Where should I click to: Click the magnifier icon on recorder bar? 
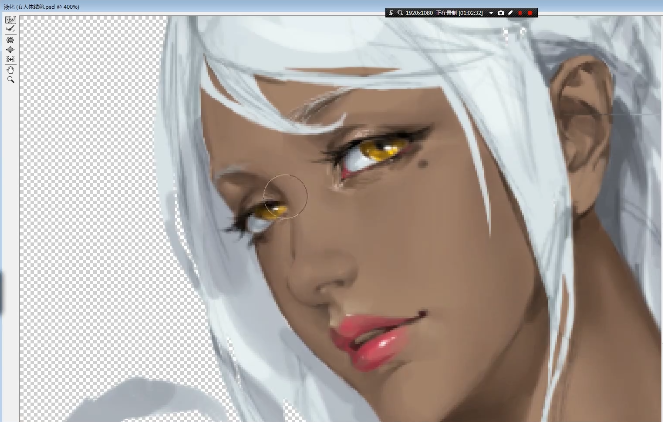(x=400, y=13)
